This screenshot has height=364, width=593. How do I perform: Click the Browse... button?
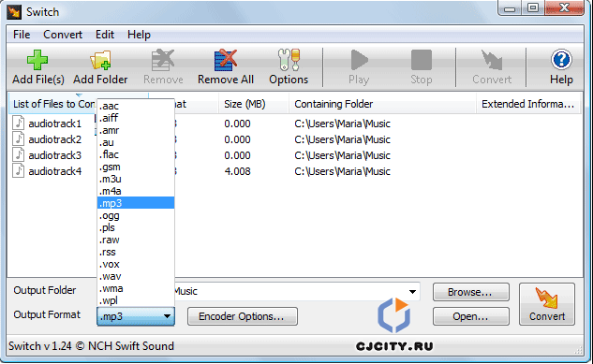click(x=471, y=292)
